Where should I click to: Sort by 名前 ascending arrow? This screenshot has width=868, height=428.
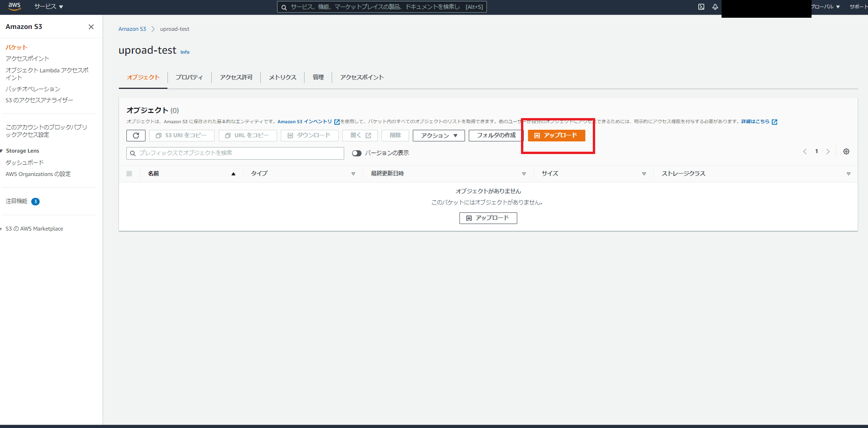click(x=233, y=174)
